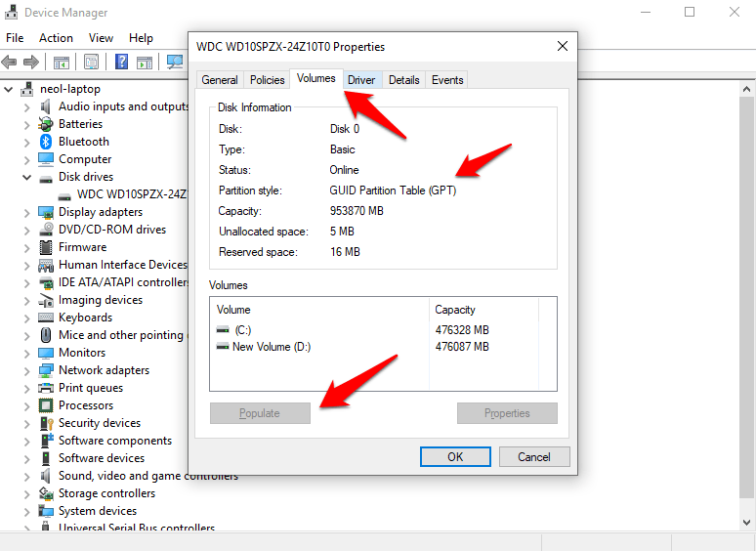Click the Software components icon
This screenshot has height=551, width=756.
[x=46, y=441]
